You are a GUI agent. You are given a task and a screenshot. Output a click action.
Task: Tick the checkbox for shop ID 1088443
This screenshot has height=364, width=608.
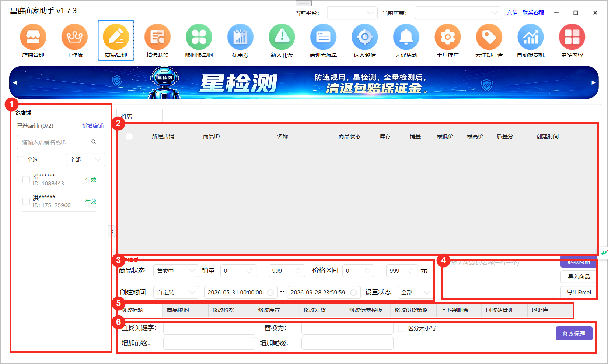tap(26, 180)
